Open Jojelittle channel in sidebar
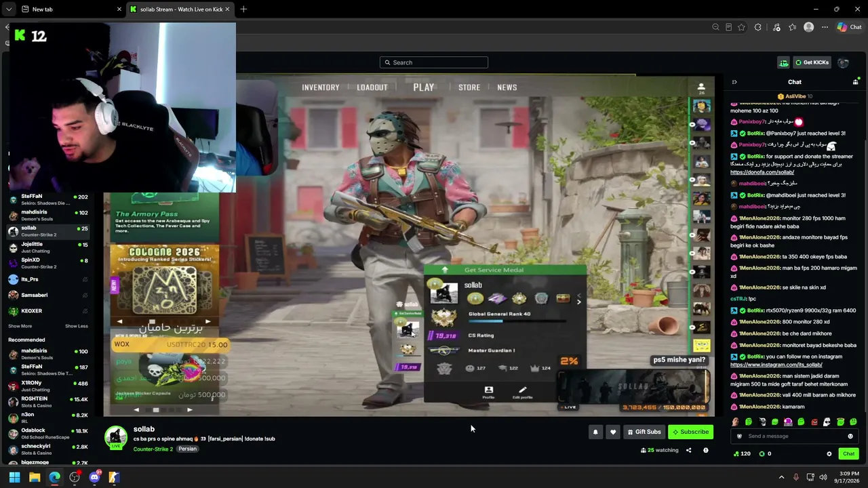 click(47, 247)
